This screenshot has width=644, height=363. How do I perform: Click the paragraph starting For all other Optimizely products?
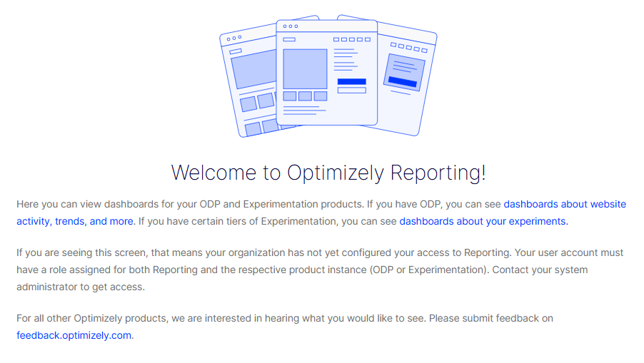[285, 327]
